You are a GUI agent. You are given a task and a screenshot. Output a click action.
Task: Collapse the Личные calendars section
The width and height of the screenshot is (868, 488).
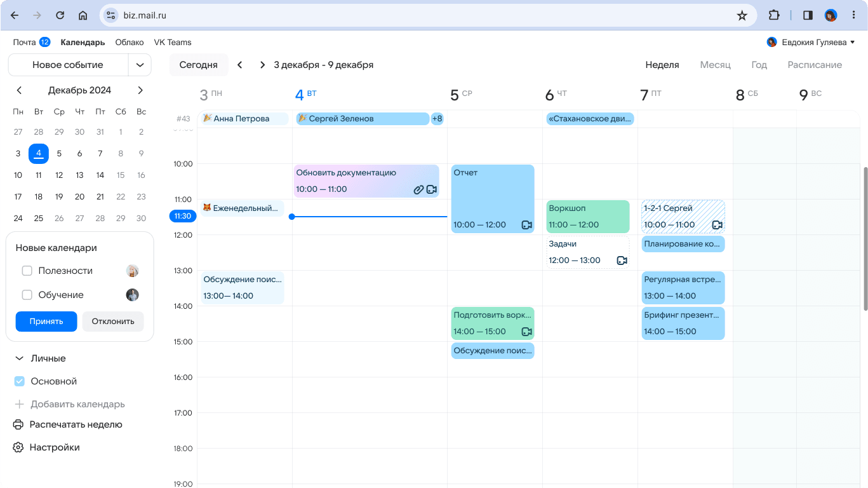[x=19, y=358]
